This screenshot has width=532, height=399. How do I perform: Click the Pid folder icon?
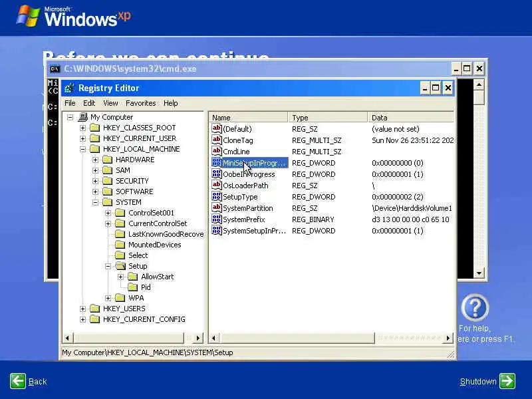pyautogui.click(x=133, y=287)
